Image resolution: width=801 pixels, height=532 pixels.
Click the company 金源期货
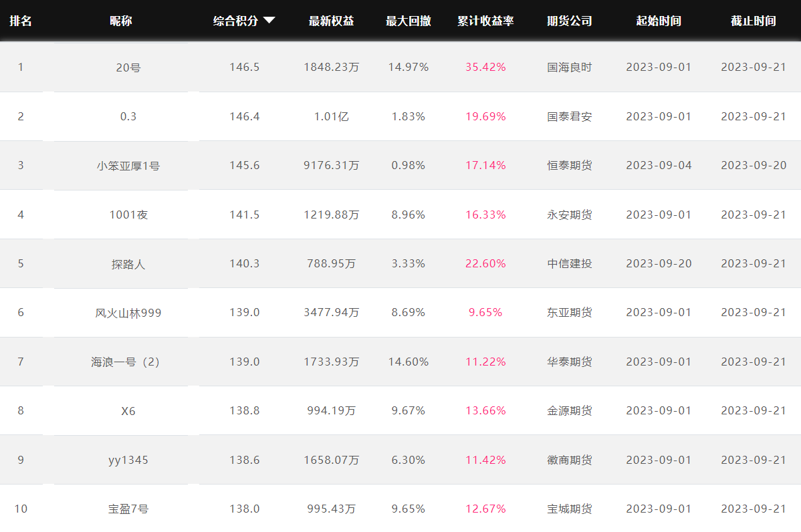click(570, 410)
